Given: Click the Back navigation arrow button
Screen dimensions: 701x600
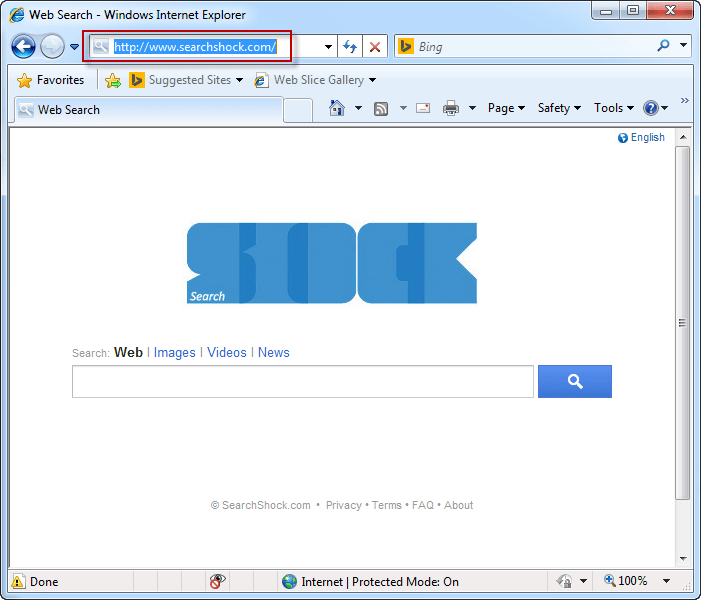Looking at the screenshot, I should point(24,46).
